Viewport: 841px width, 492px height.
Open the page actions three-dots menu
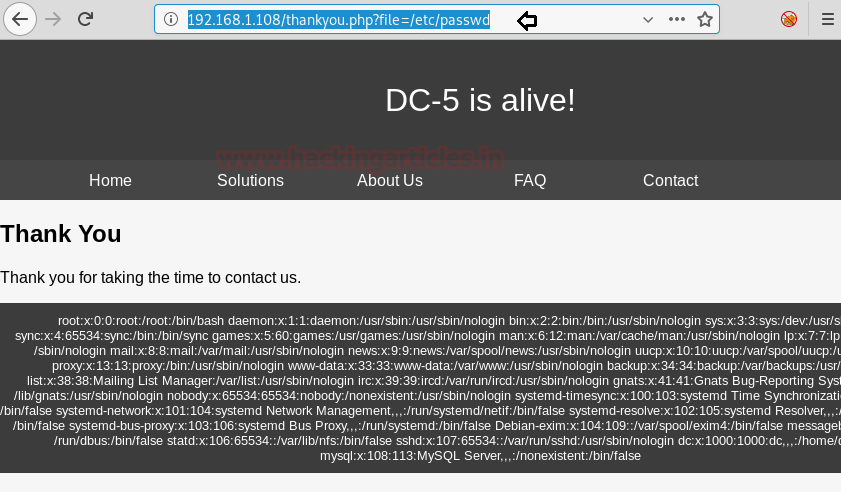(x=677, y=19)
